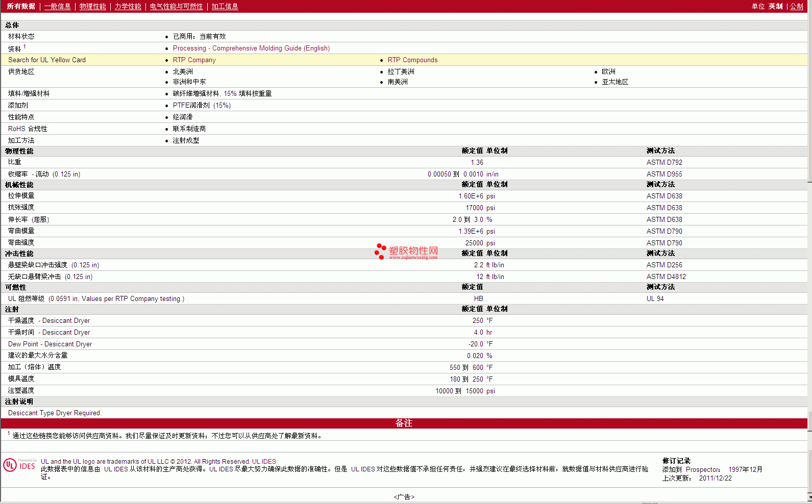812x504 pixels.
Task: Click Desiccant Type Dryer Required note
Action: point(55,413)
